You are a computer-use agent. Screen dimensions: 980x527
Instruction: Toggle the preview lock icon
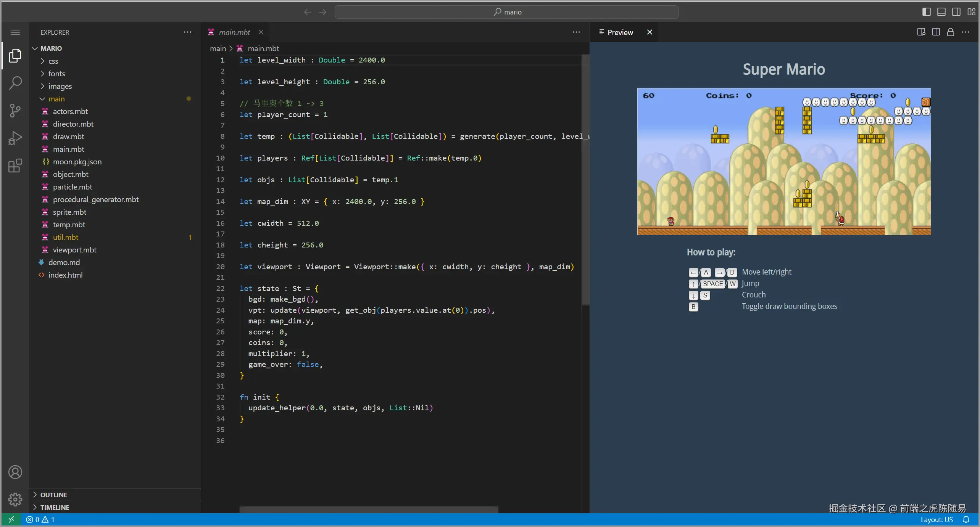[x=951, y=32]
